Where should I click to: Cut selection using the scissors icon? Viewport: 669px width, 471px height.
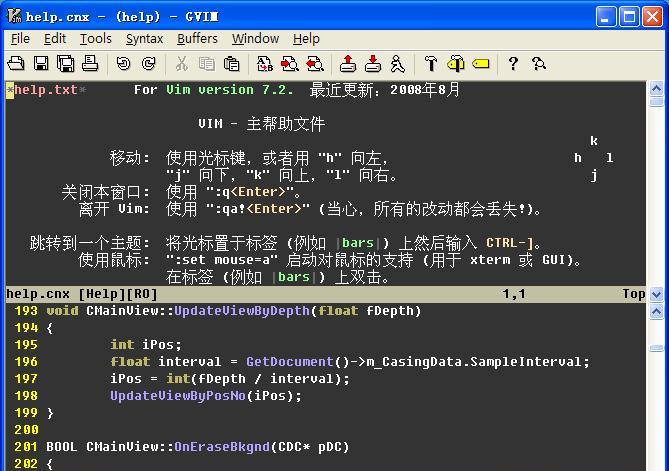(182, 64)
